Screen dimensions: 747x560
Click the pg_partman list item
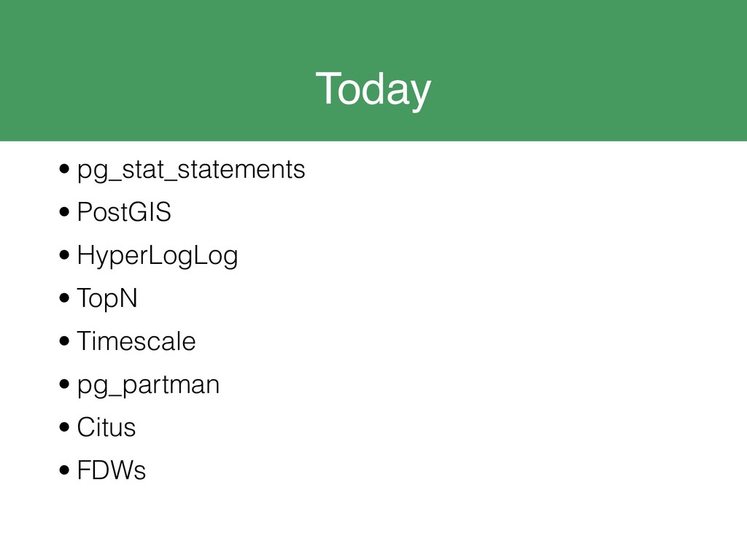pyautogui.click(x=148, y=386)
